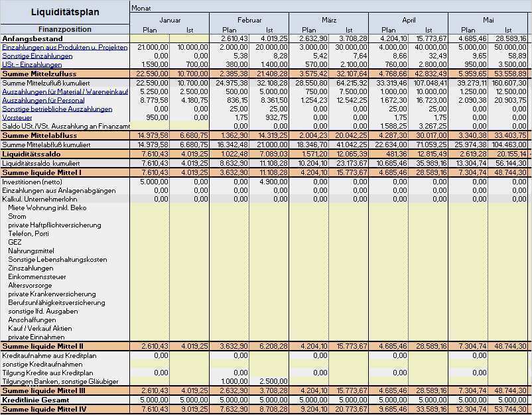Click the Anfangsbestand row label

(x=33, y=38)
